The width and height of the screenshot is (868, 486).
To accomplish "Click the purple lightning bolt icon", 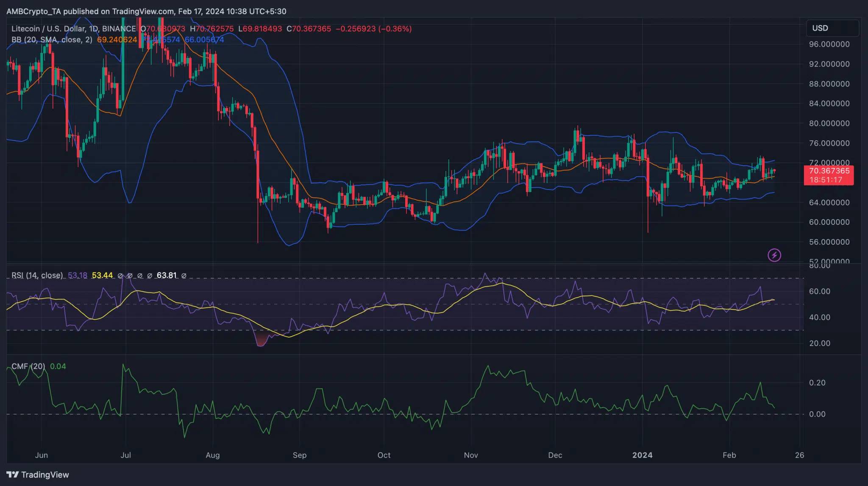I will (x=774, y=255).
